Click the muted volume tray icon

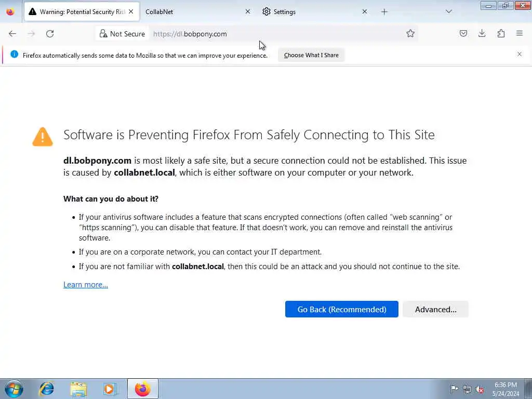tap(480, 389)
